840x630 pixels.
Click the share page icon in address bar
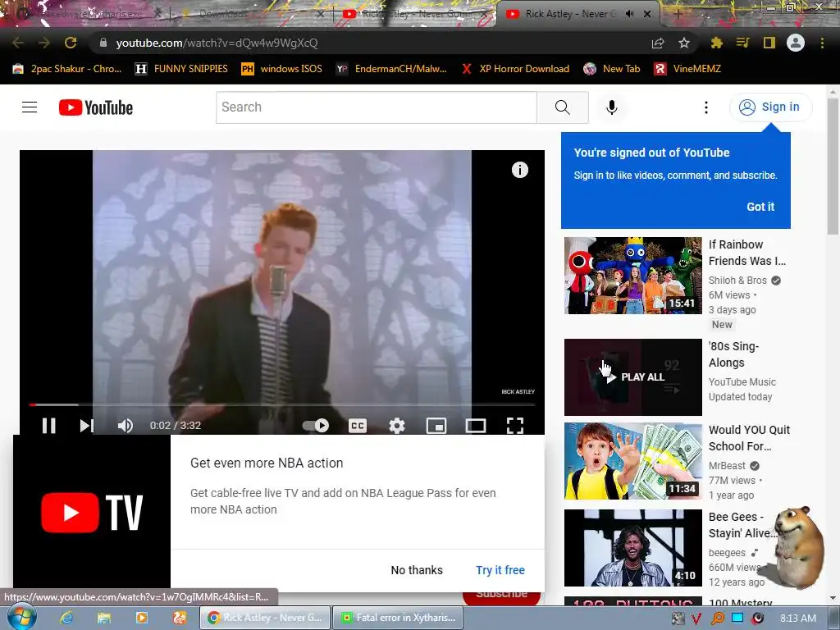(x=658, y=43)
